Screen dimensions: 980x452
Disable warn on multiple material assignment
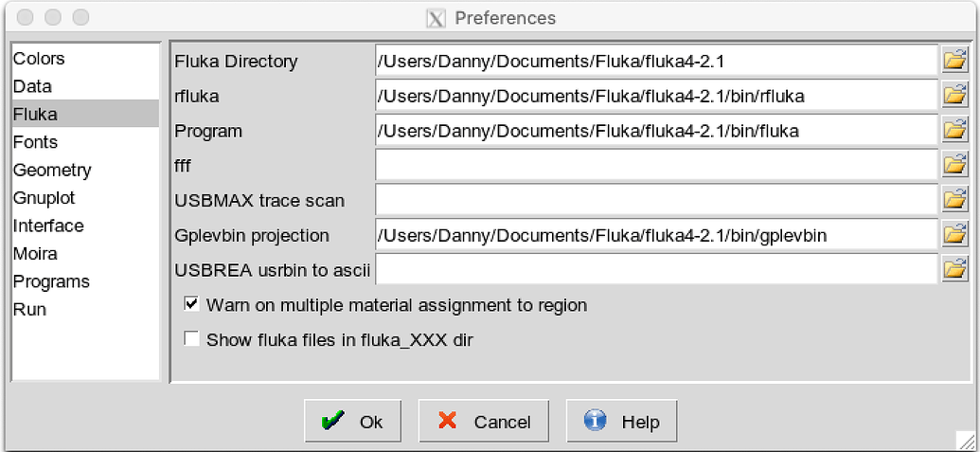(x=192, y=305)
